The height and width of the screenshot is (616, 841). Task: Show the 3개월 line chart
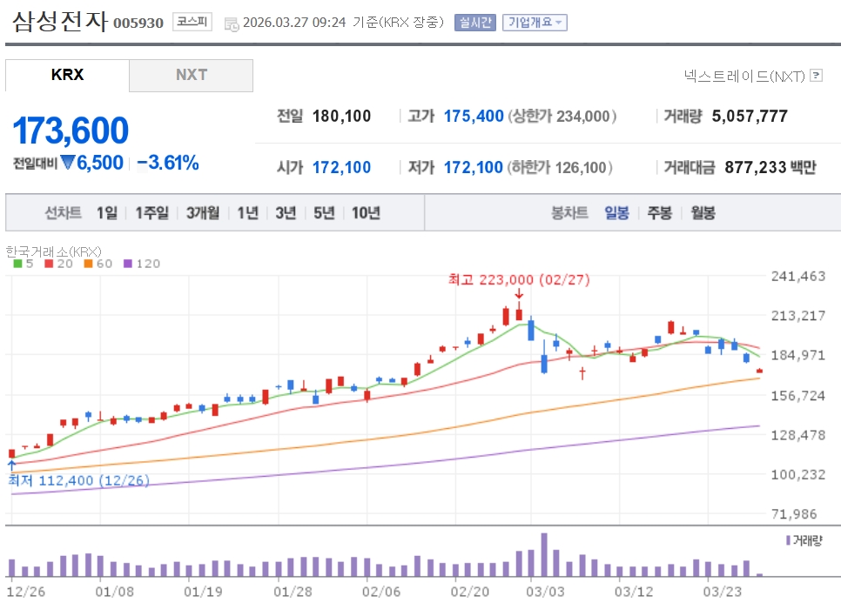coord(202,212)
